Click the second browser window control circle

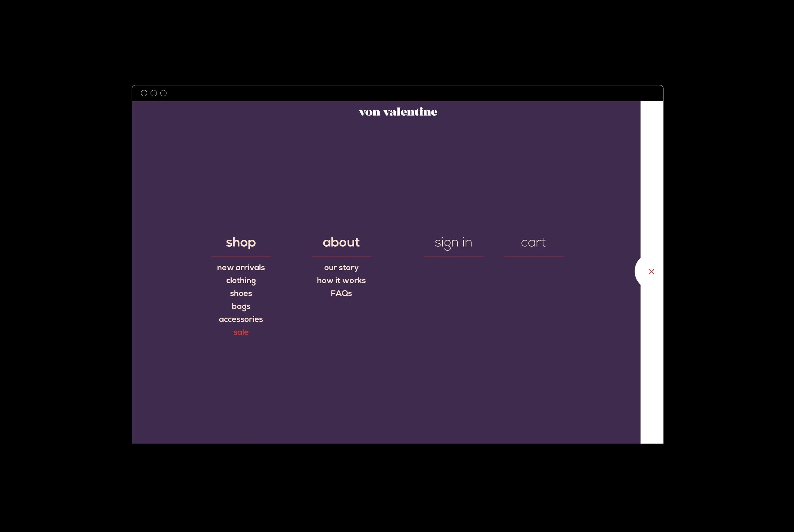154,93
